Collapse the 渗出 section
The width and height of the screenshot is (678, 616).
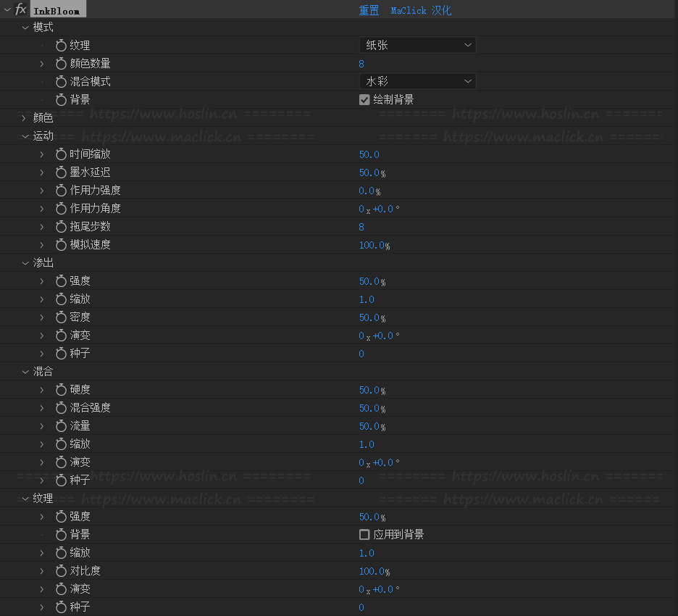point(25,263)
